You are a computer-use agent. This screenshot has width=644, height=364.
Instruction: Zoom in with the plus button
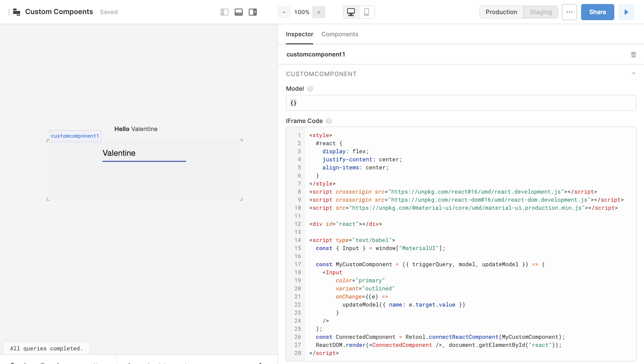319,12
